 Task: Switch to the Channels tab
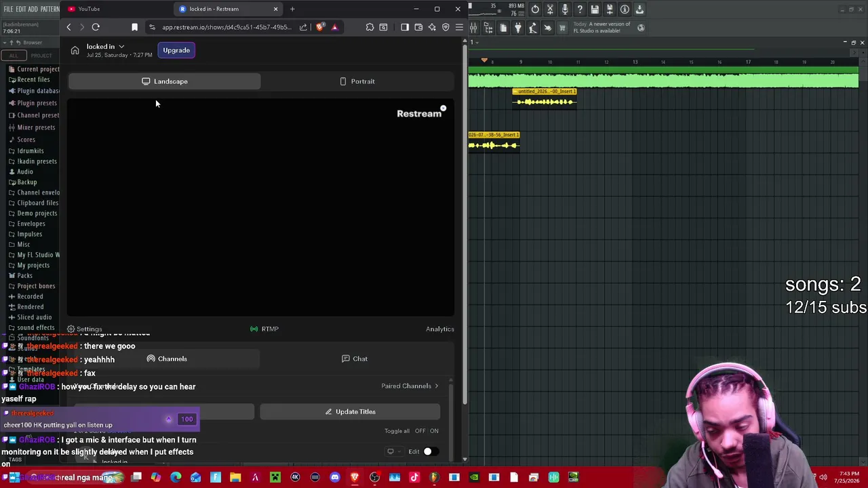pos(167,359)
